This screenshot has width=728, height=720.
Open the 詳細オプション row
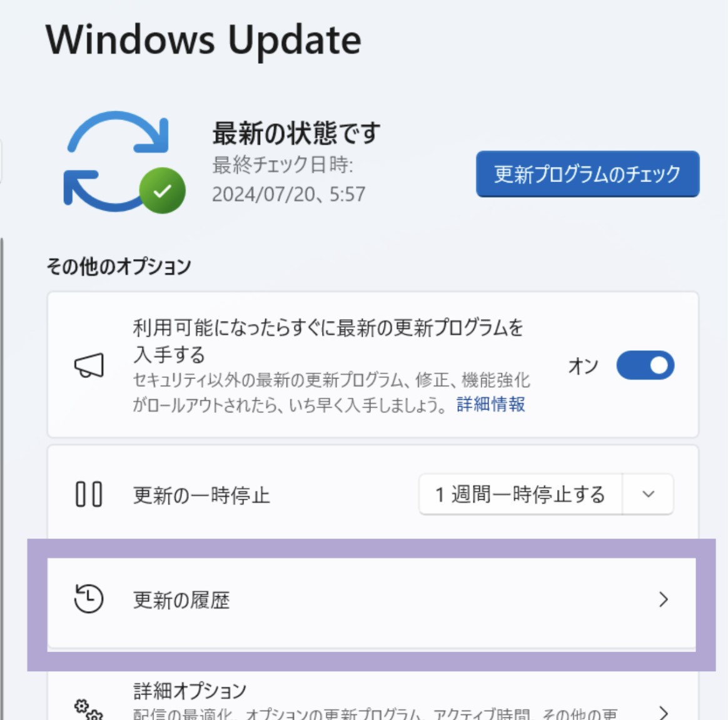(373, 696)
